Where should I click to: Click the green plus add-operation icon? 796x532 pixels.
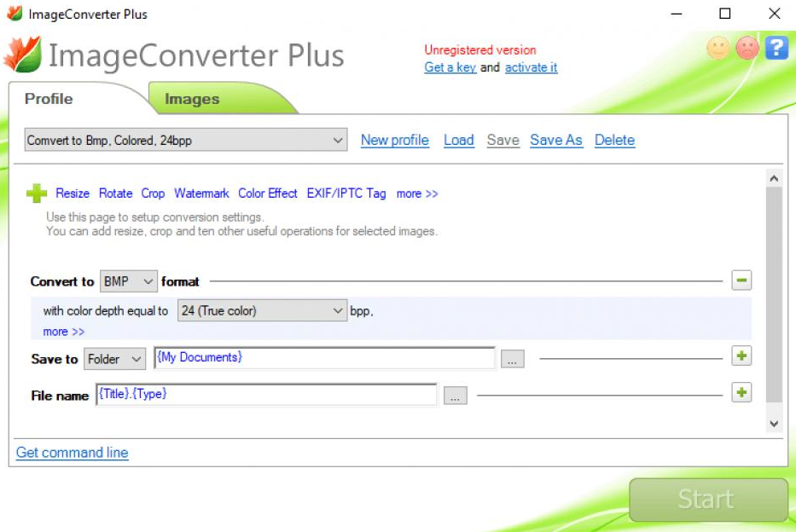(37, 194)
